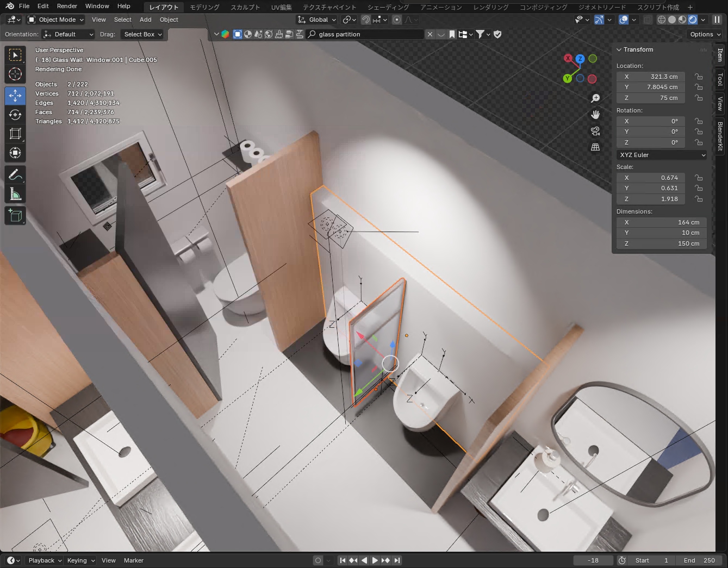Screen dimensions: 728x568
Task: Open the Options dropdown
Action: coord(705,34)
